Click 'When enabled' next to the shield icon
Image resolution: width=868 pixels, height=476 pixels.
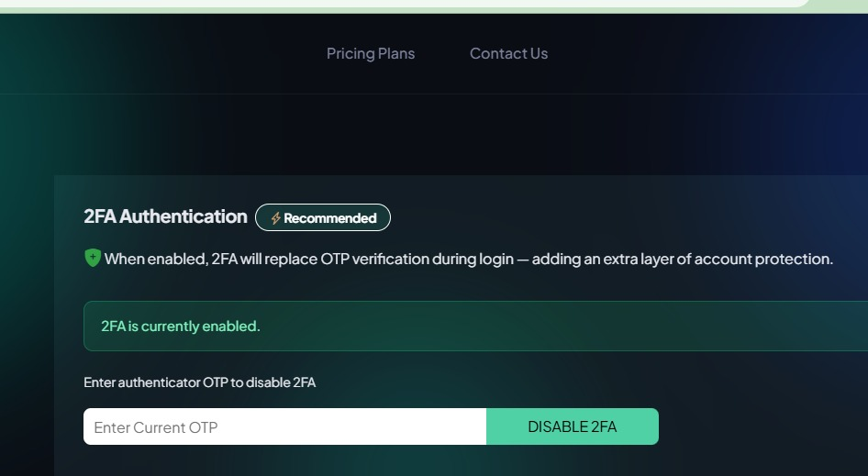156,260
